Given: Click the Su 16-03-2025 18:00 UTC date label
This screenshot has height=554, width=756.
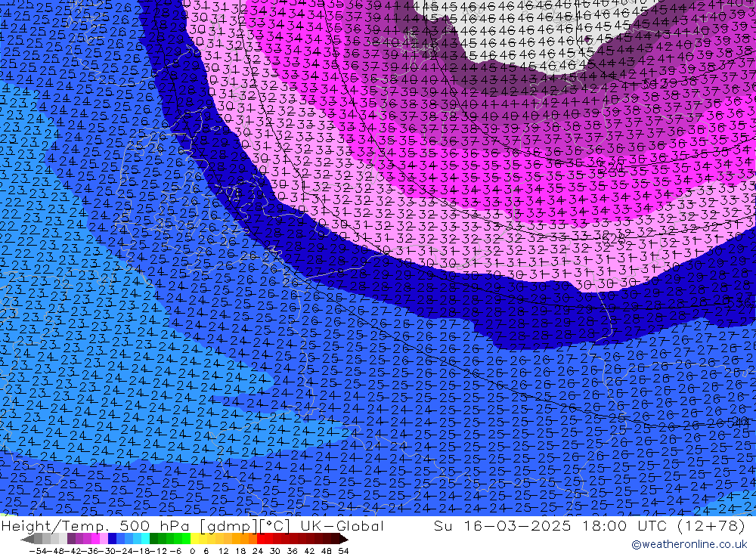Looking at the screenshot, I should click(550, 525).
